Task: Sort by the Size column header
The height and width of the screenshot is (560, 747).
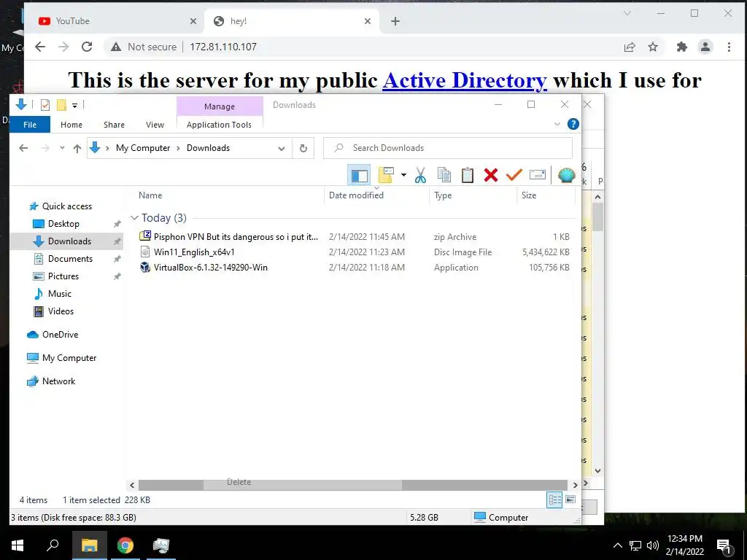Action: (529, 195)
